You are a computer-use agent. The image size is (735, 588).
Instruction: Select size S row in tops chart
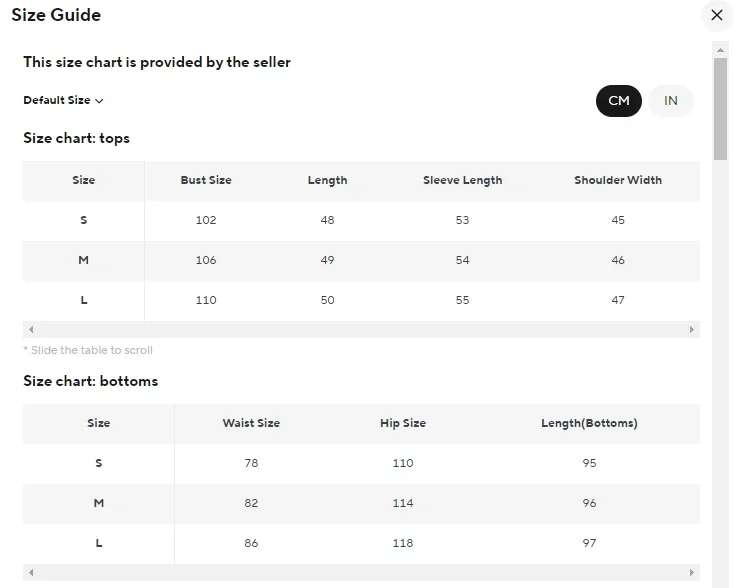84,220
